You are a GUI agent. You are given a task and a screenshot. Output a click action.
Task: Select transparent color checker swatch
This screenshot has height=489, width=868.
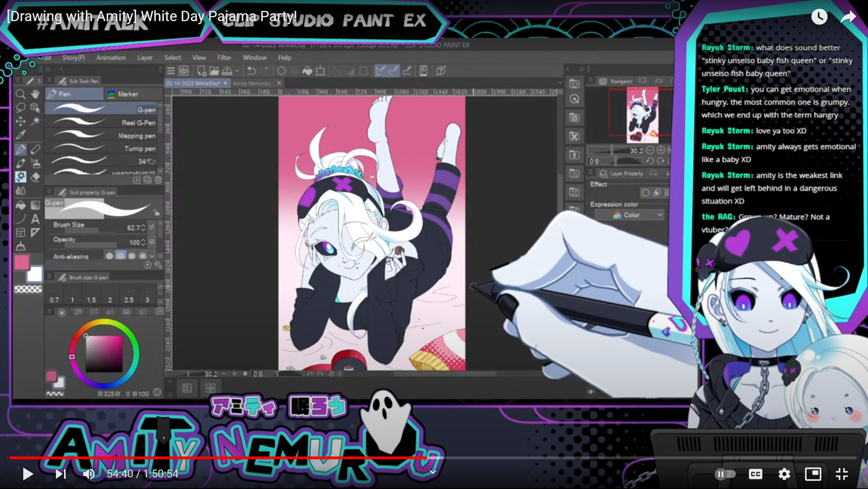click(x=28, y=289)
